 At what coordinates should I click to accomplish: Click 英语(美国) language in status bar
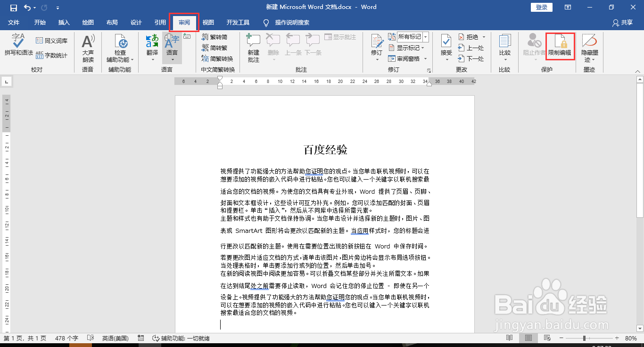(115, 338)
